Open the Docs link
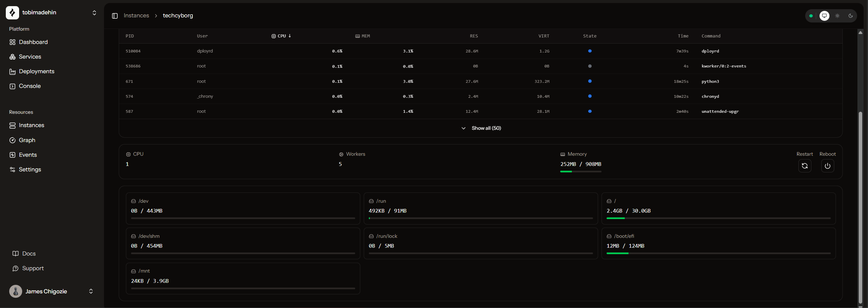The height and width of the screenshot is (308, 868). (29, 253)
